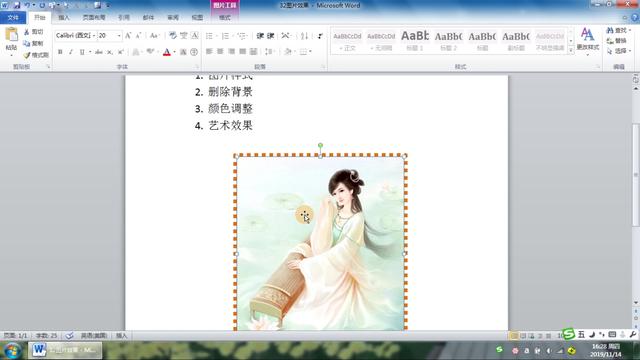Open the Find dropdown arrow
The height and width of the screenshot is (360, 640).
point(630,31)
